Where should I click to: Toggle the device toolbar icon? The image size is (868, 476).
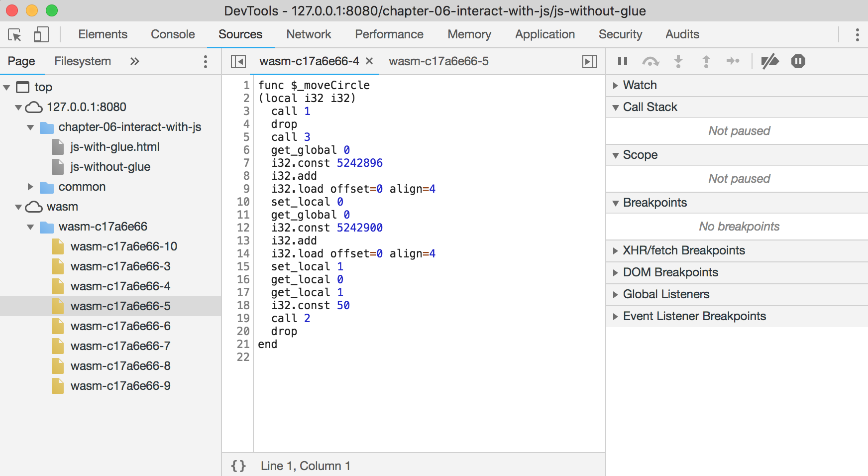41,35
